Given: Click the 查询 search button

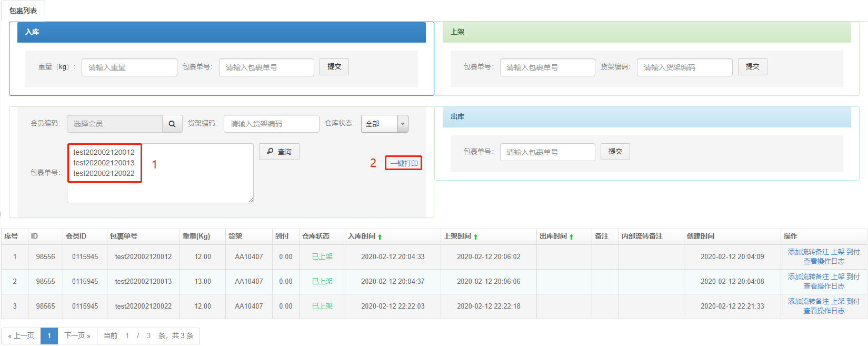Looking at the screenshot, I should pos(279,152).
